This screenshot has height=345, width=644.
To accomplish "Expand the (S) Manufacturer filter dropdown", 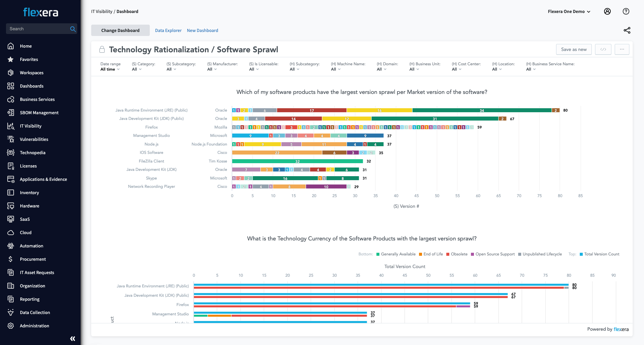I will [212, 69].
